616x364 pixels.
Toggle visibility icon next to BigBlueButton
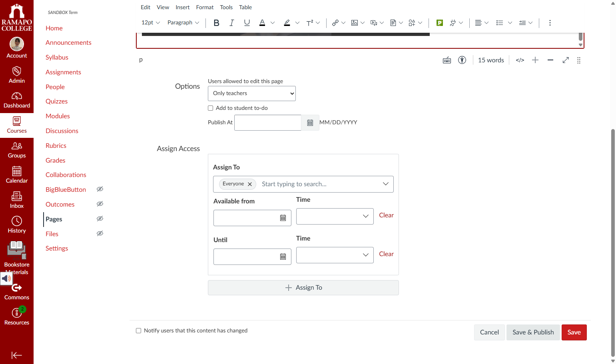point(100,189)
